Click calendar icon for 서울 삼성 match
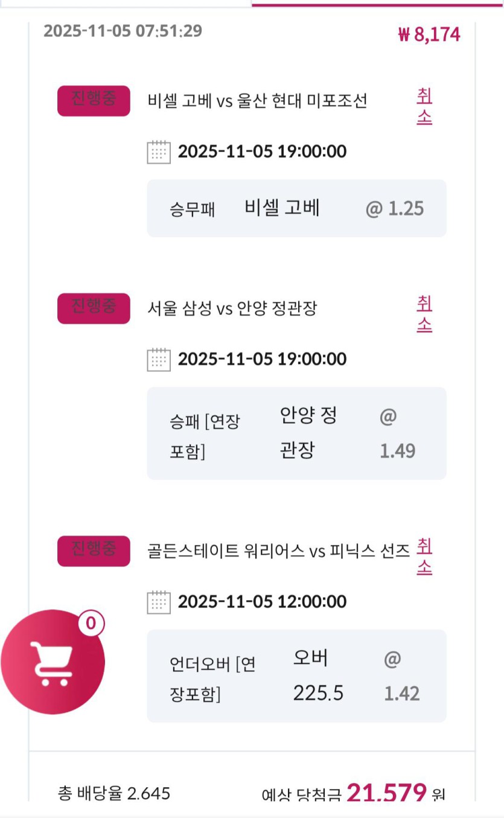Screen dimensions: 504x818 point(159,360)
